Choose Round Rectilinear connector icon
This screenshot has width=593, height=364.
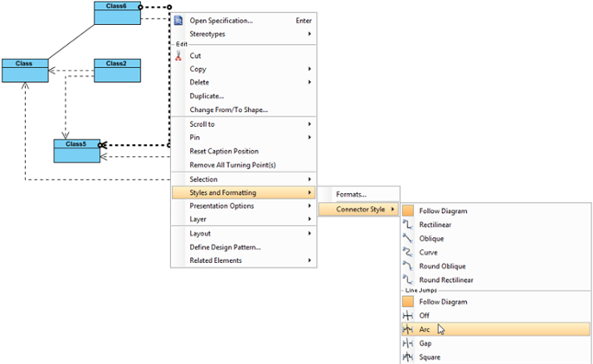point(407,279)
